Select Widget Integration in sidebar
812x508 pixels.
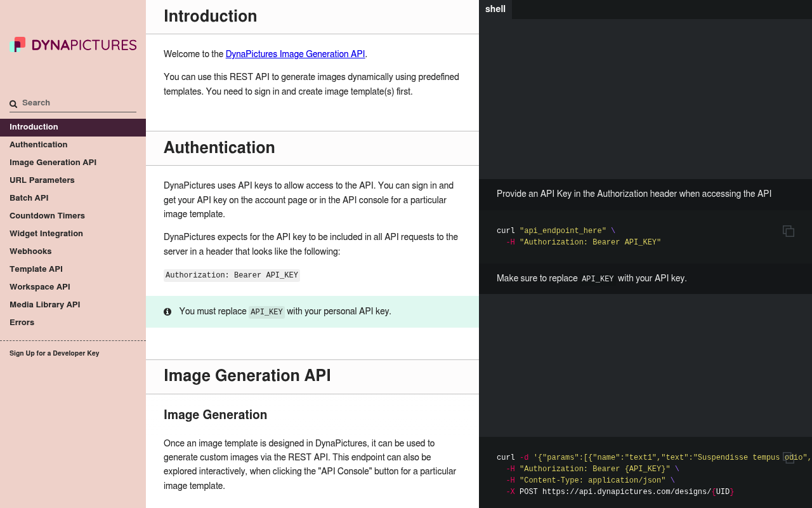click(x=73, y=234)
